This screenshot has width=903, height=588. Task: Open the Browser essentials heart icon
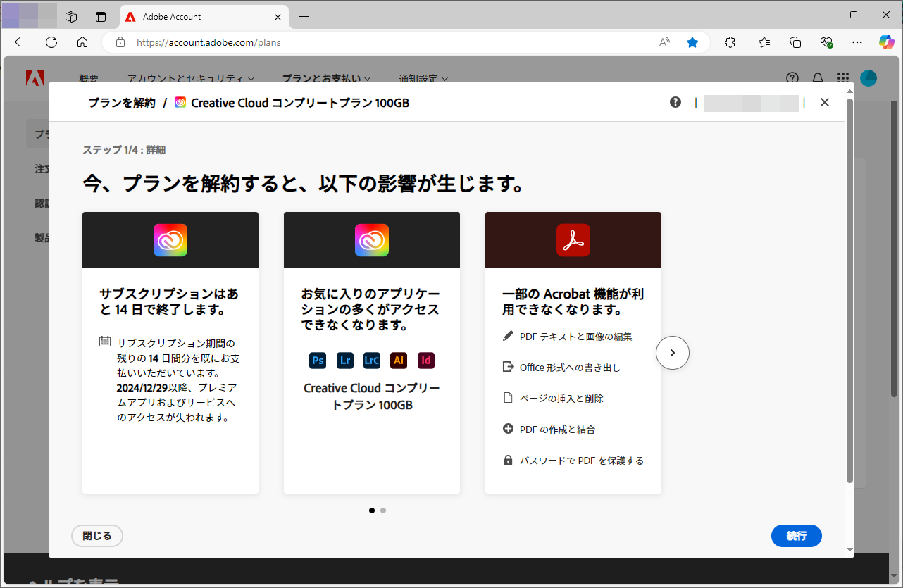tap(826, 42)
